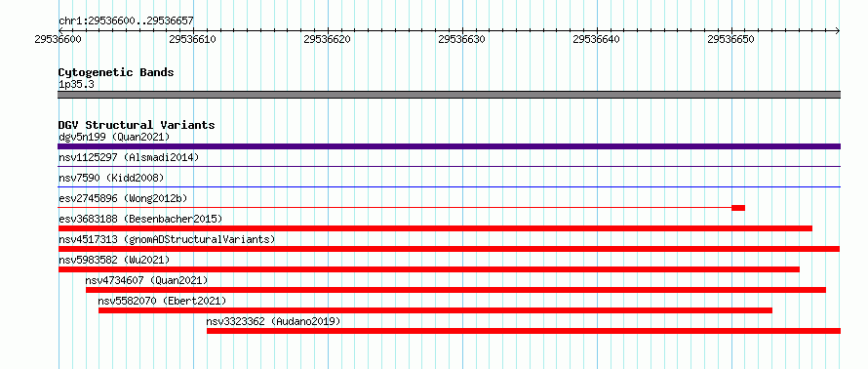Select the nsv3323362 (Audano2019) red bar
The width and height of the screenshot is (868, 369).
click(524, 331)
